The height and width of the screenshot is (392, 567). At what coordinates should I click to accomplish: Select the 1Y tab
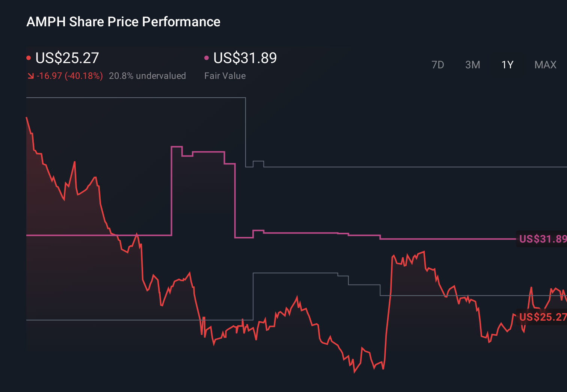[x=507, y=65]
